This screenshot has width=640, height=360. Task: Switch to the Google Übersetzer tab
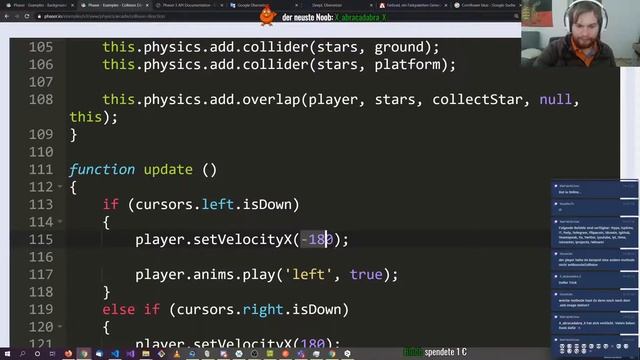[263, 5]
